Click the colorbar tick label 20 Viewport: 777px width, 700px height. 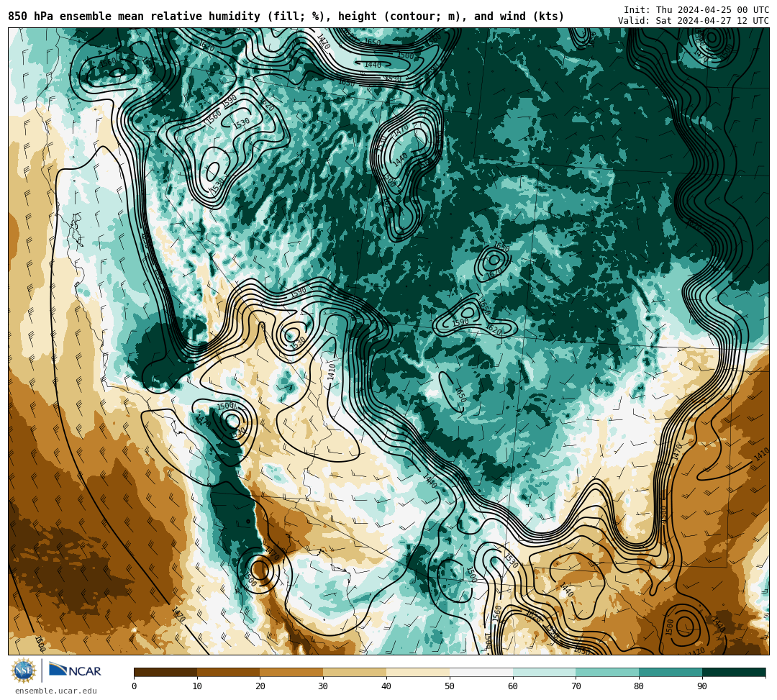click(260, 686)
